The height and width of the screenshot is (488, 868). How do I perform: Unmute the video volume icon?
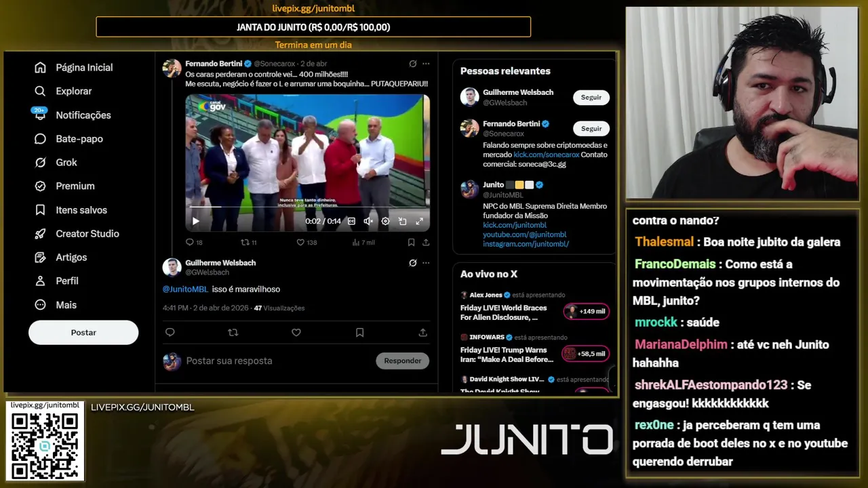(x=368, y=221)
